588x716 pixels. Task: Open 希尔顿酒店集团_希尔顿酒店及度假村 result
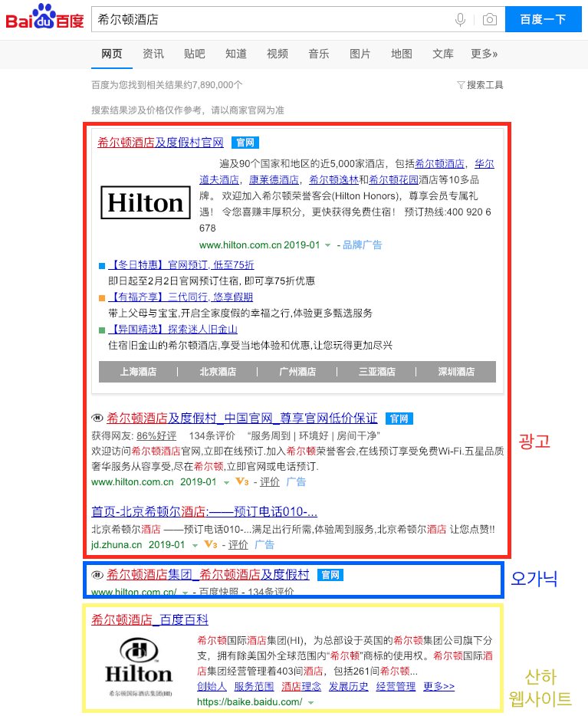pos(209,575)
